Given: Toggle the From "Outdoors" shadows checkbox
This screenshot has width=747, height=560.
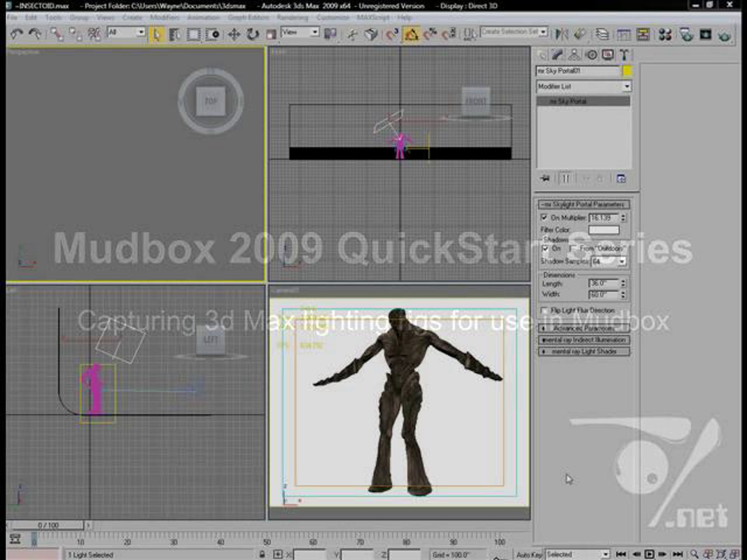Looking at the screenshot, I should pyautogui.click(x=573, y=249).
